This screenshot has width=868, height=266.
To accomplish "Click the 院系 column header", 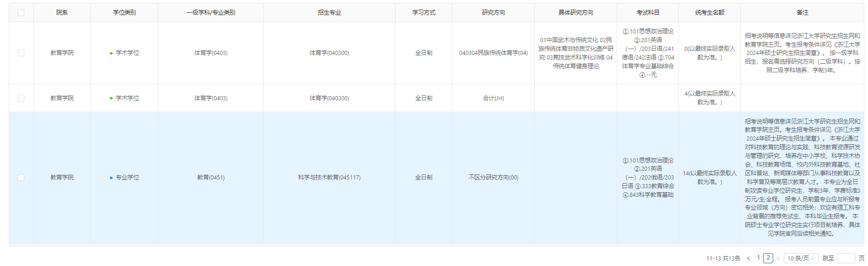I will point(62,13).
